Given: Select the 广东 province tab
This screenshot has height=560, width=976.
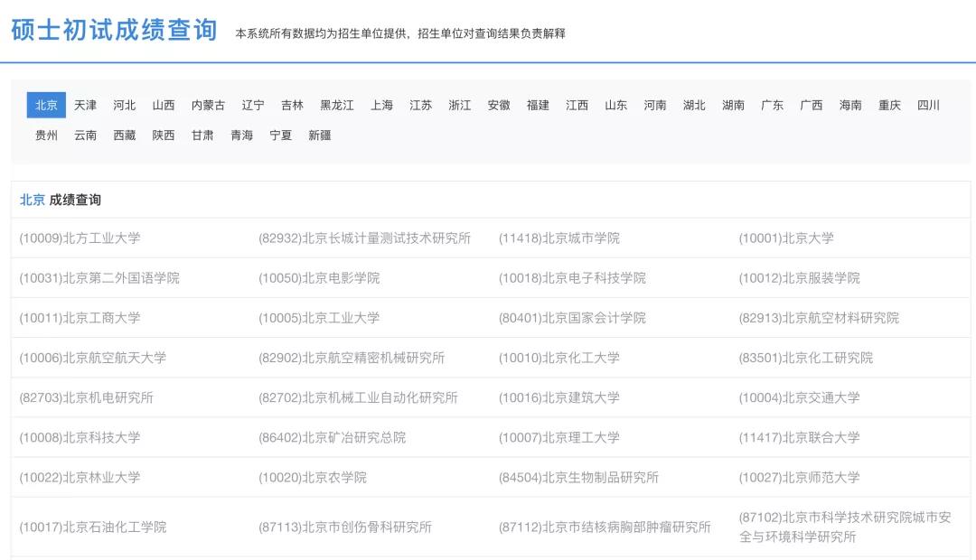Looking at the screenshot, I should click(x=770, y=105).
